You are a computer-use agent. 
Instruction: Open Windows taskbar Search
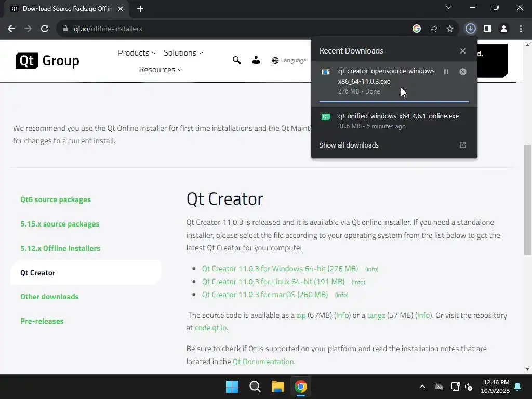[255, 387]
